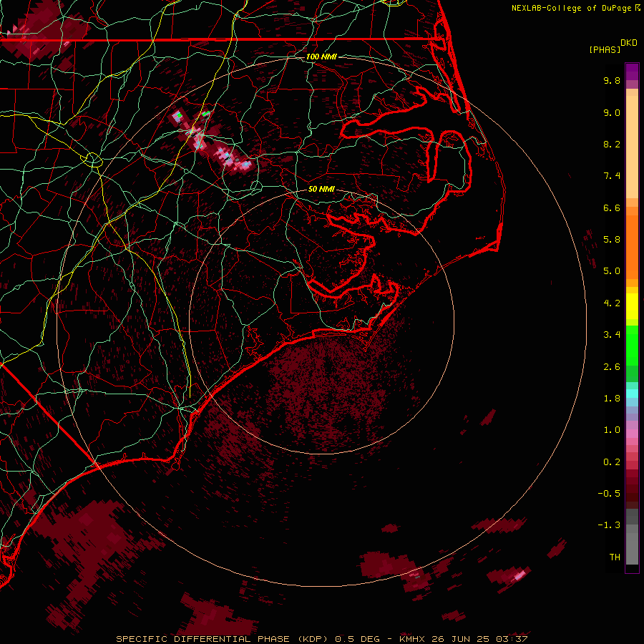Click the 8.2 scale value
The image size is (644, 644).
tap(612, 144)
